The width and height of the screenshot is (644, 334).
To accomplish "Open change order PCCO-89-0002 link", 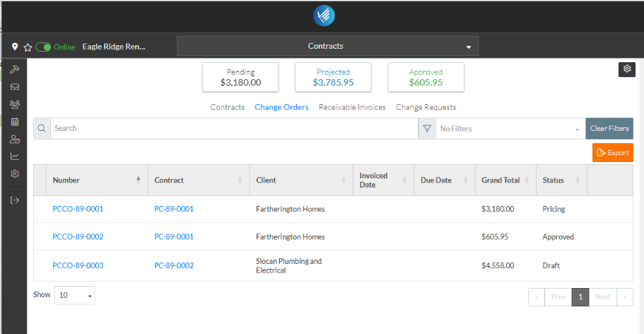I will tap(78, 237).
